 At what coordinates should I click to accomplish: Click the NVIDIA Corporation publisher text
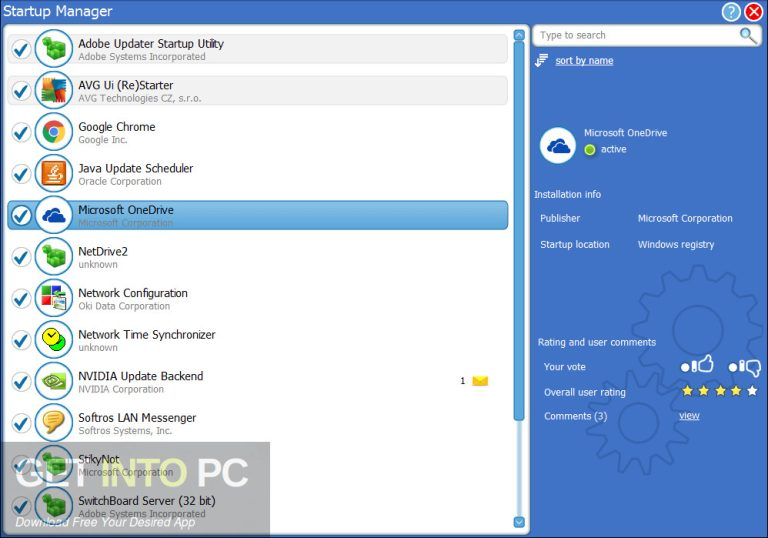(121, 390)
